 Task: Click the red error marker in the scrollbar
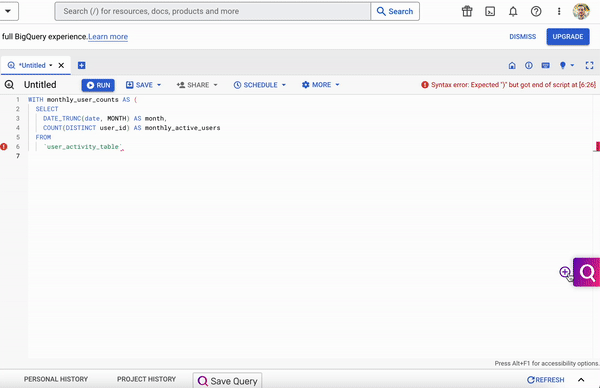pos(598,146)
